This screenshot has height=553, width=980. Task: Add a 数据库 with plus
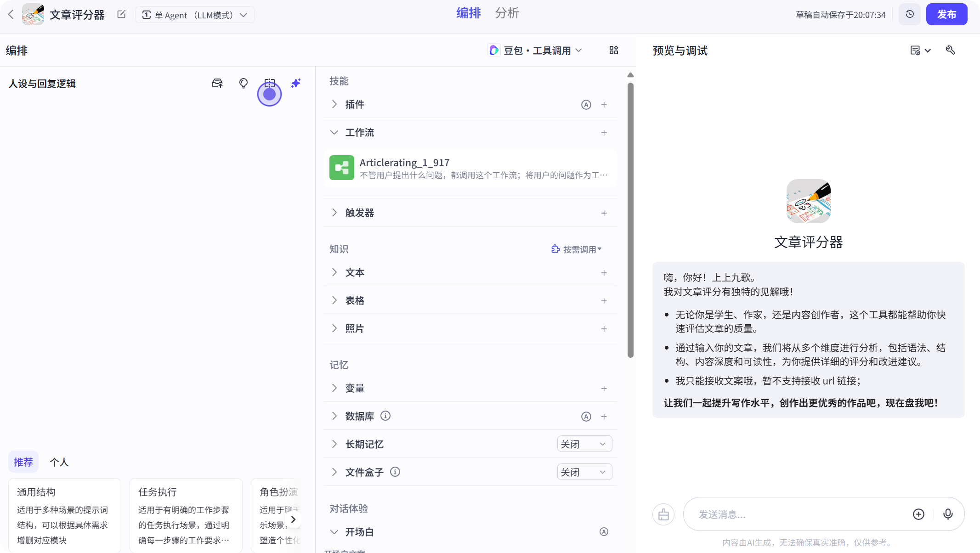[604, 417]
